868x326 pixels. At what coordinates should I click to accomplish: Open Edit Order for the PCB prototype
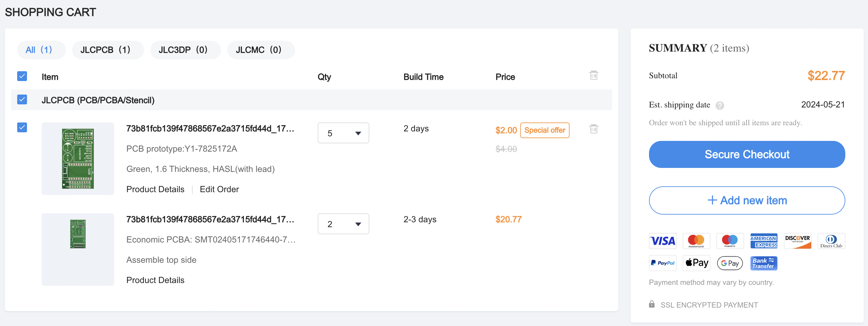[219, 189]
